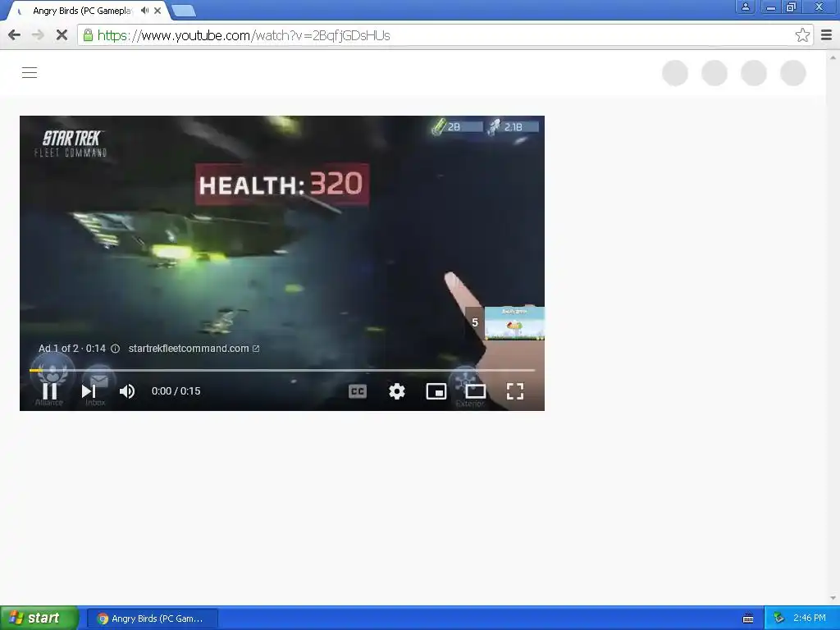Open video settings gear
The width and height of the screenshot is (840, 630).
pos(396,391)
